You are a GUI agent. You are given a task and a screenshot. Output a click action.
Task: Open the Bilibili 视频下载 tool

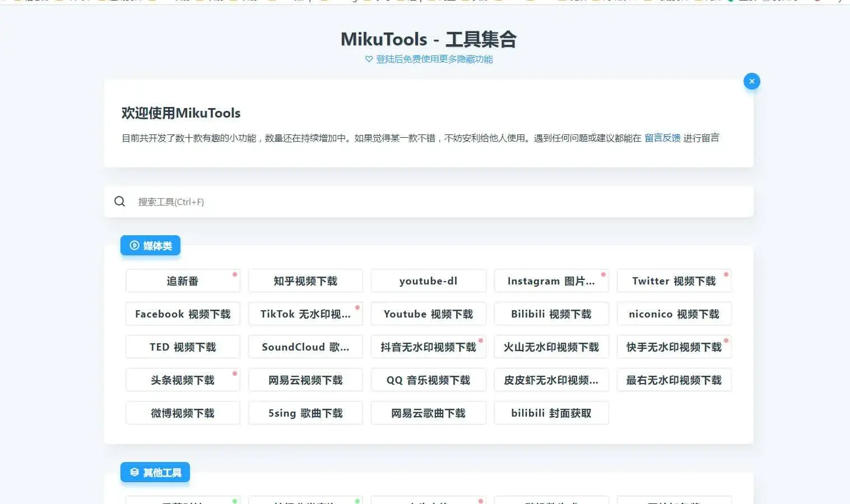click(x=551, y=314)
